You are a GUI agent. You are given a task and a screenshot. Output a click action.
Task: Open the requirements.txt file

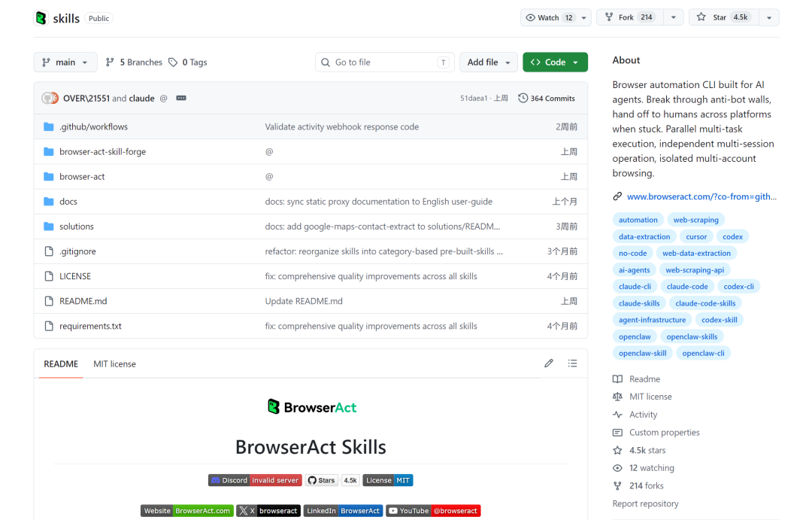[90, 326]
